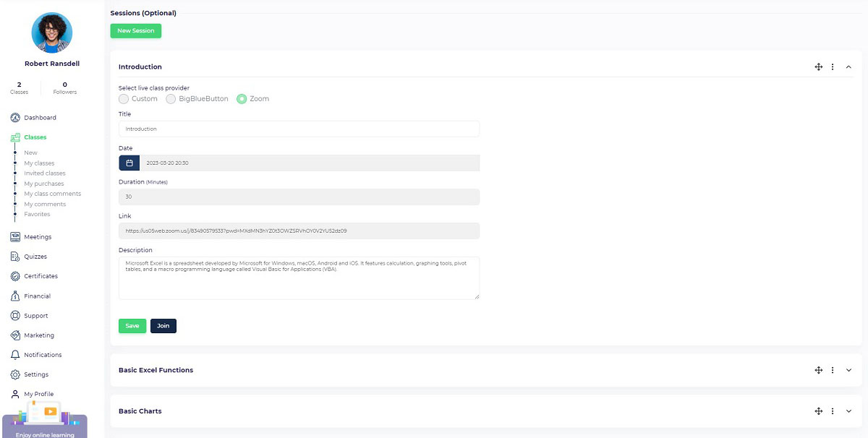This screenshot has width=868, height=438.
Task: Expand the Basic Excel Functions session
Action: pos(848,370)
